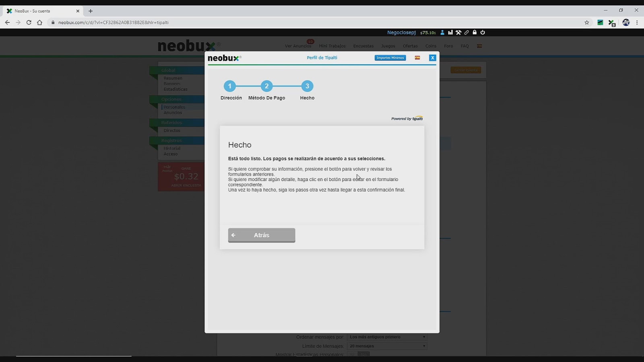Open Importes Mínimos in the dialog

(390, 58)
